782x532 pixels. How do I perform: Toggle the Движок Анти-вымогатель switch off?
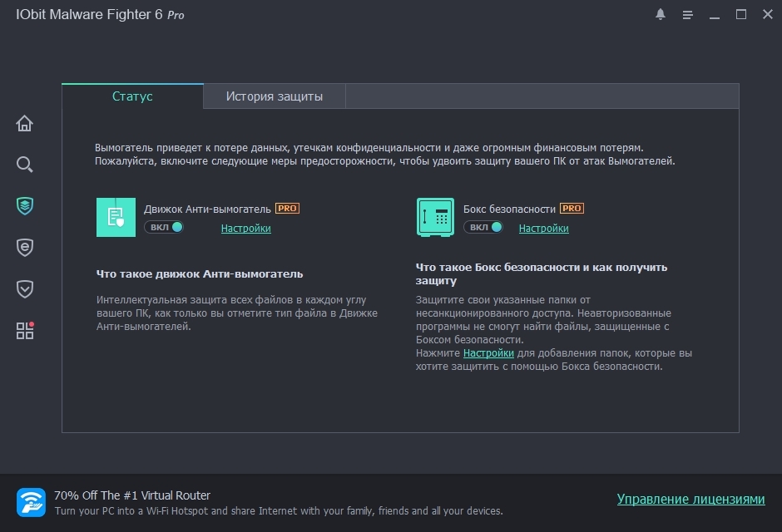tap(164, 227)
